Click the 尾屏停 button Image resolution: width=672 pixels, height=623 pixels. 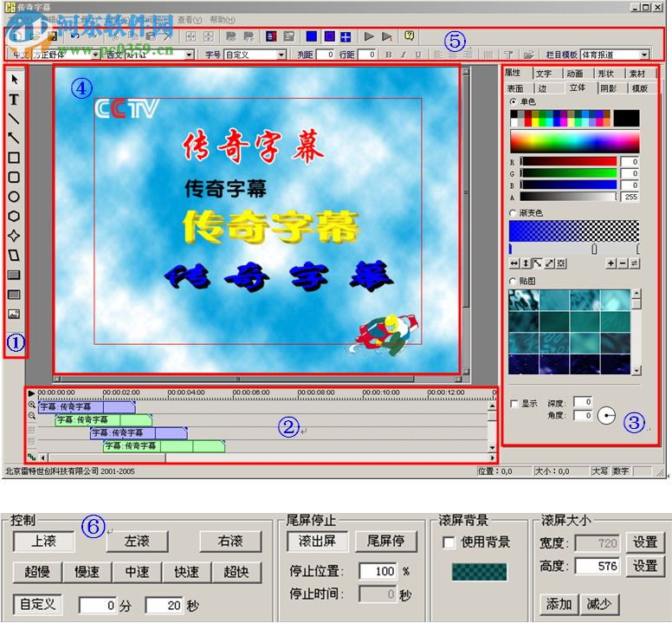click(385, 541)
